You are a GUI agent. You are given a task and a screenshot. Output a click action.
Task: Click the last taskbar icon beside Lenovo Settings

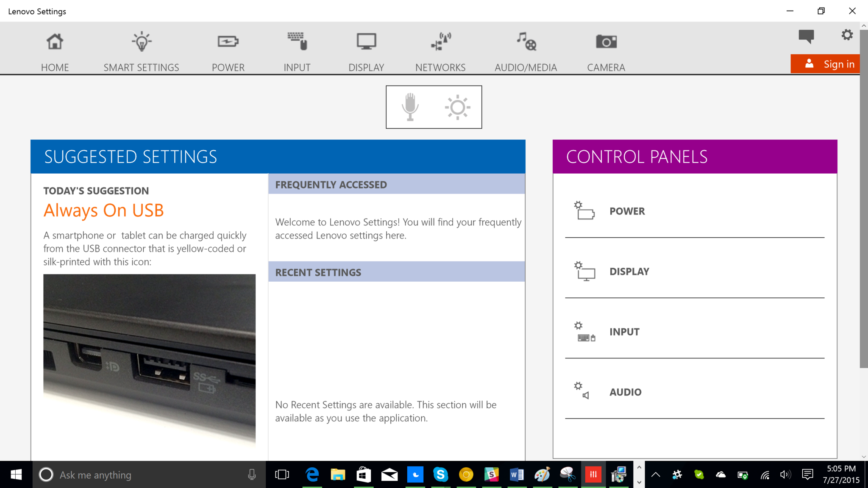619,475
